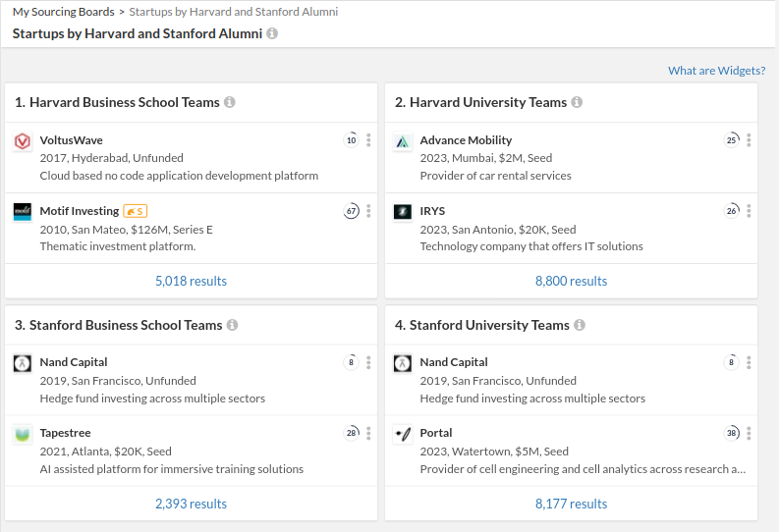Image resolution: width=779 pixels, height=532 pixels.
Task: Click info icon beside Harvard Business School Teams
Action: point(230,102)
